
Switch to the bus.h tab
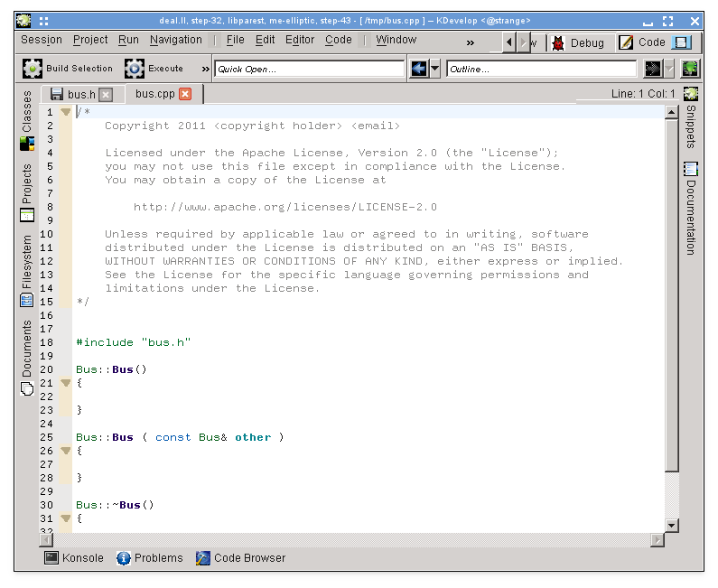coord(80,94)
